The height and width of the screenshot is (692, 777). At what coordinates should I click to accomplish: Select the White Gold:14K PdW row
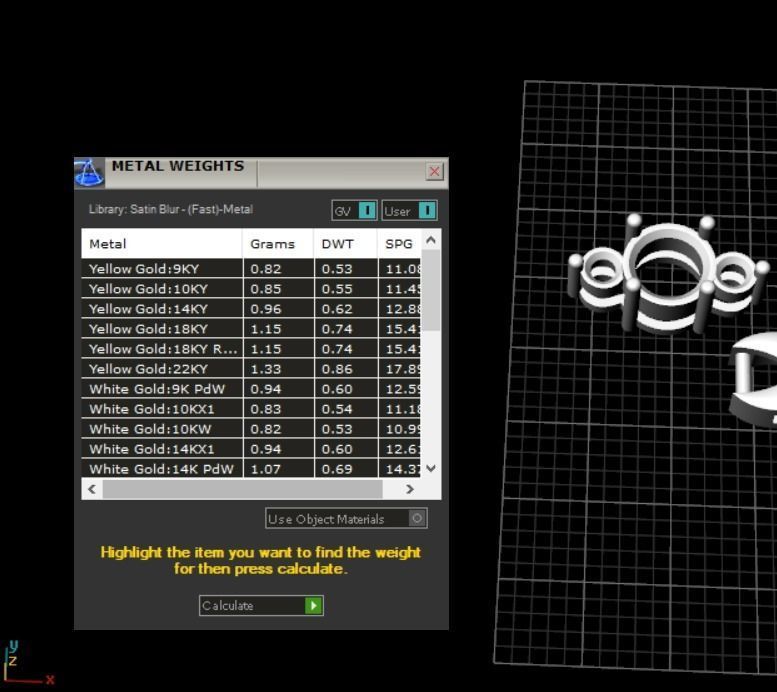(x=251, y=469)
